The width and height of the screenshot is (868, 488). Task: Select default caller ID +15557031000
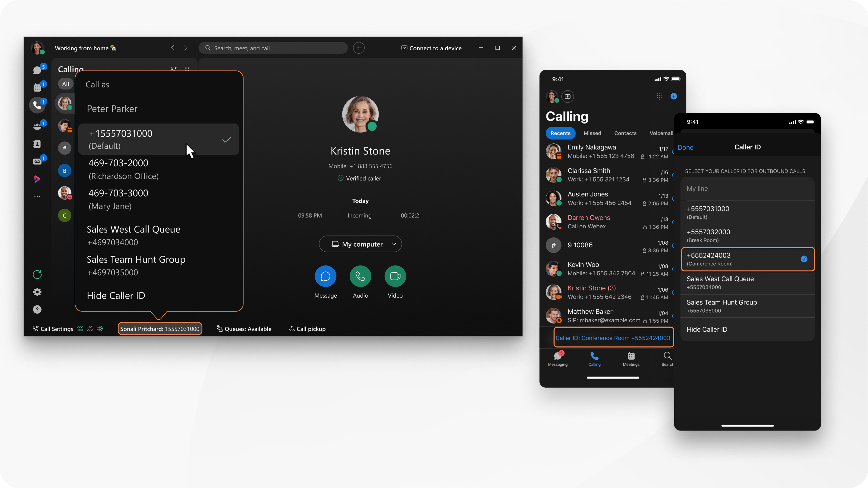pyautogui.click(x=159, y=139)
